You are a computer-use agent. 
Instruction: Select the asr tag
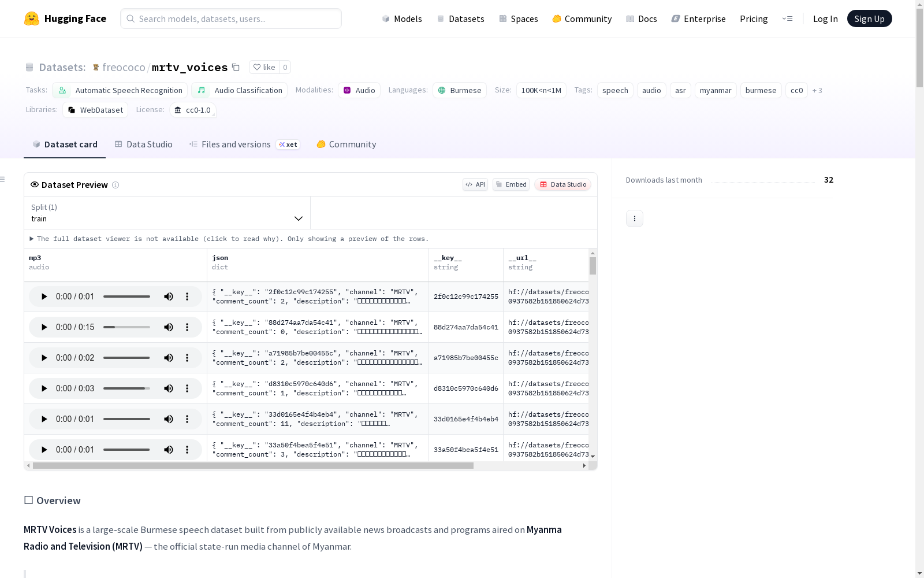point(680,90)
